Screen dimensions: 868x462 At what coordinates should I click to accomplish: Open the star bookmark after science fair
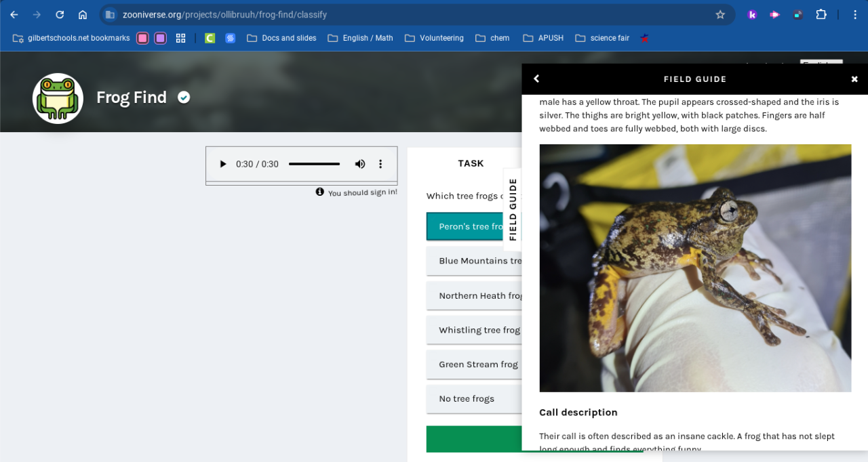pos(644,38)
